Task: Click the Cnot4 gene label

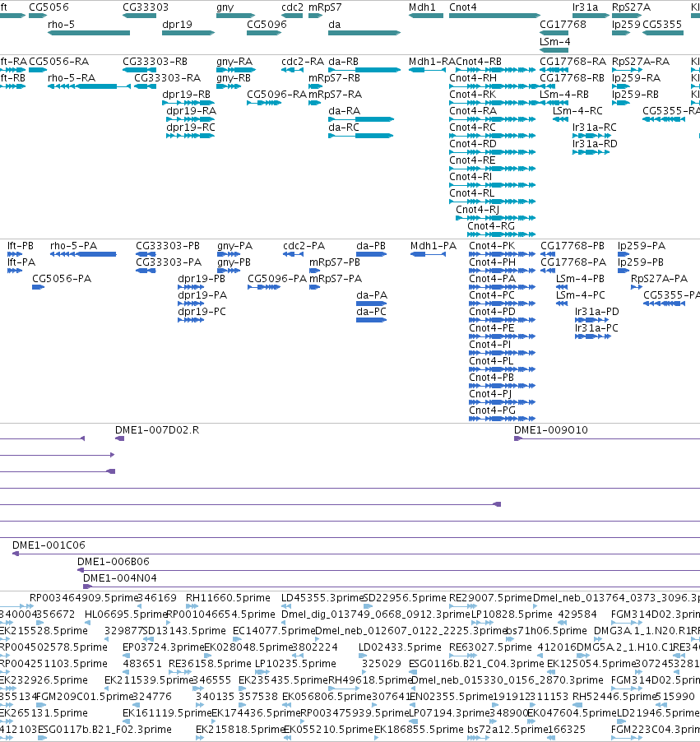Action: click(x=463, y=7)
